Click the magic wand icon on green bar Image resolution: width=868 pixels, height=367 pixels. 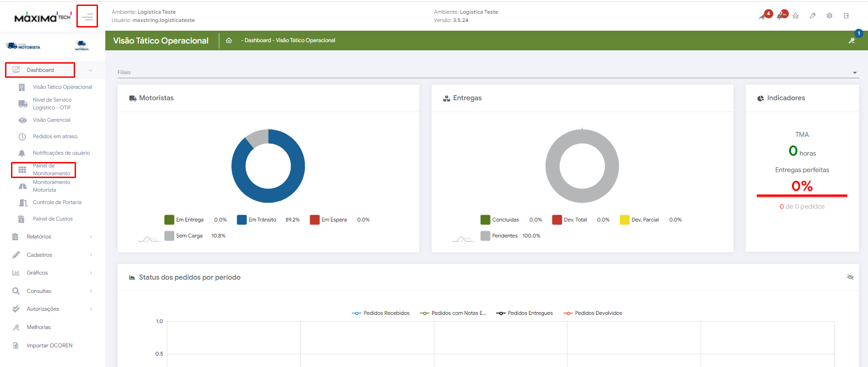852,41
